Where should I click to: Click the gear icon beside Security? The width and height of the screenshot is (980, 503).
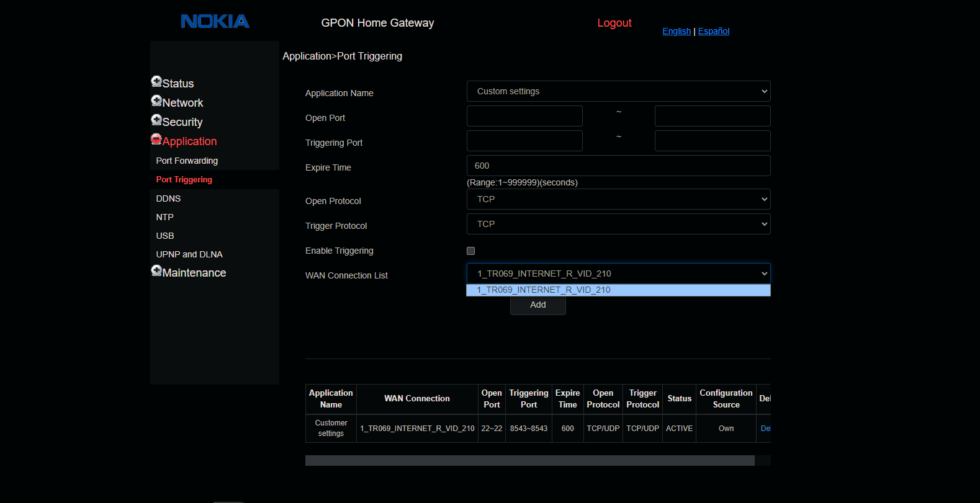click(156, 120)
